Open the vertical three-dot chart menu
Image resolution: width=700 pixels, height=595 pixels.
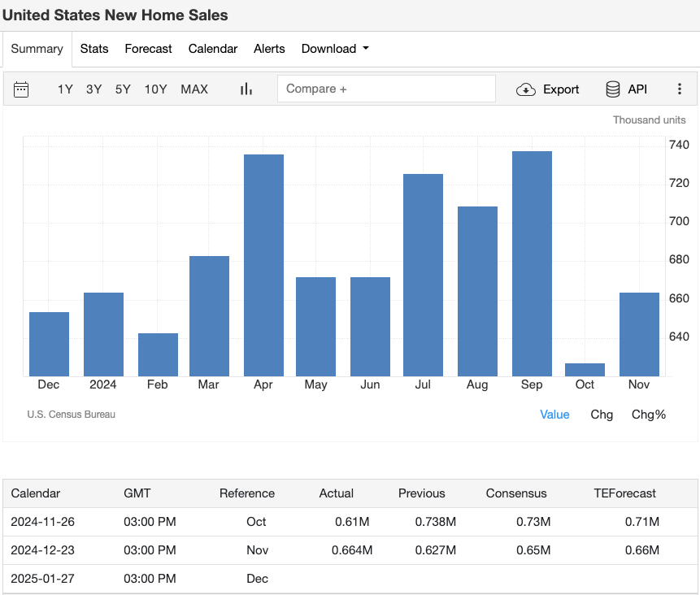click(680, 89)
